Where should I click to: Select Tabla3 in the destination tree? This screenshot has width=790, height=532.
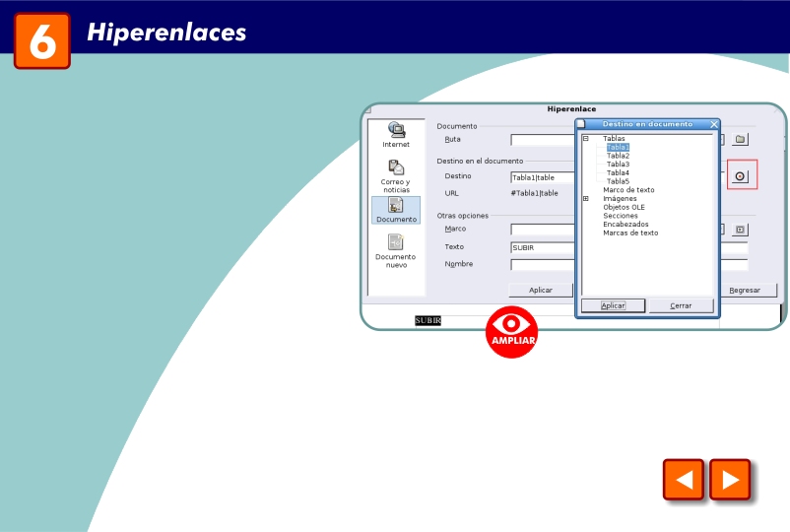point(618,165)
